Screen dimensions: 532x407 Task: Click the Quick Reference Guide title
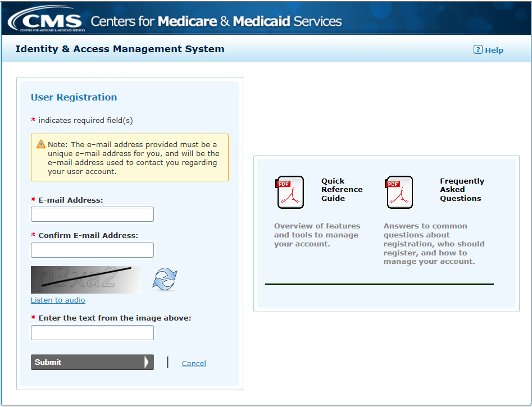[342, 190]
